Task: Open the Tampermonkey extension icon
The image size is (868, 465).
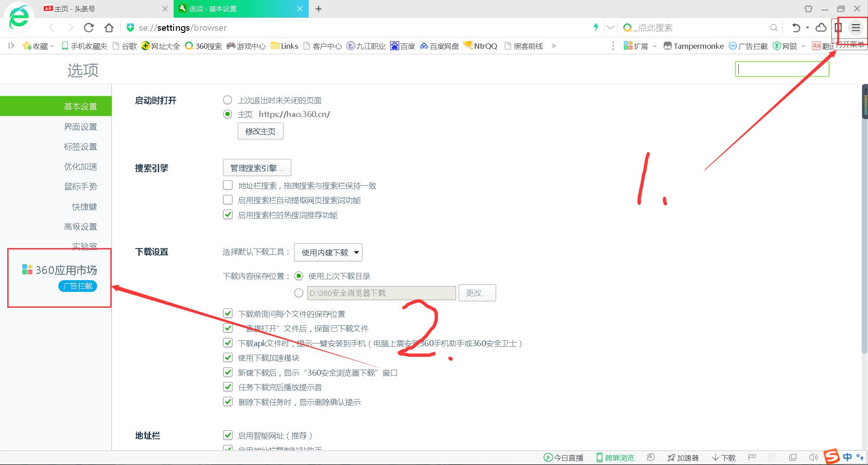Action: tap(668, 46)
